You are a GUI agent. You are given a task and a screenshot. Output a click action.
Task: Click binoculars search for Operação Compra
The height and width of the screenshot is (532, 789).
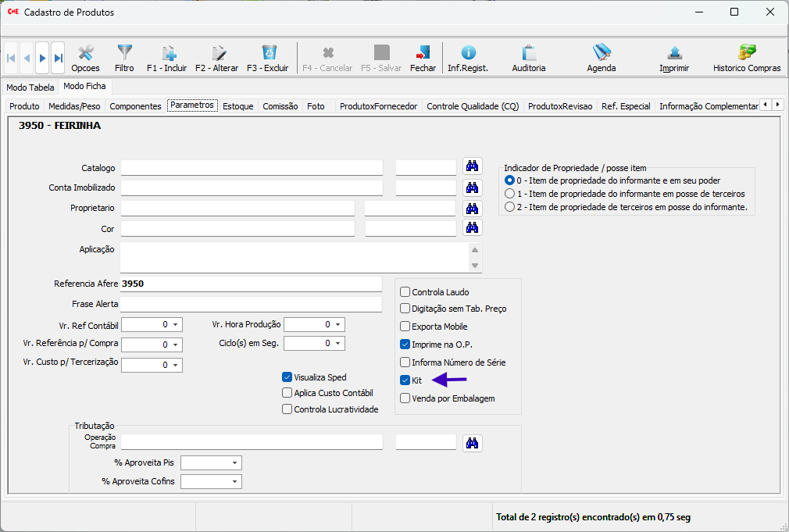point(472,443)
